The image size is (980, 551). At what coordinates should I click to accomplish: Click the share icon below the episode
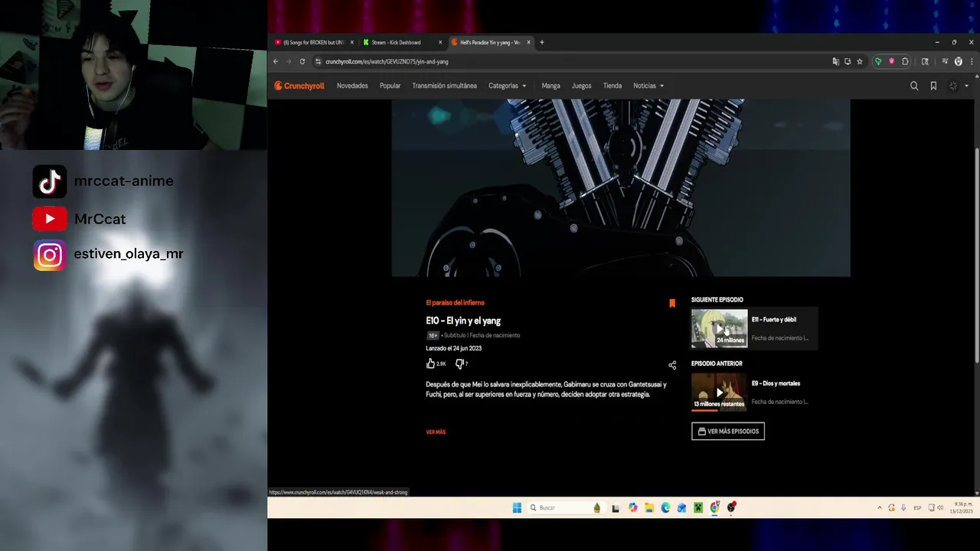[x=672, y=365]
